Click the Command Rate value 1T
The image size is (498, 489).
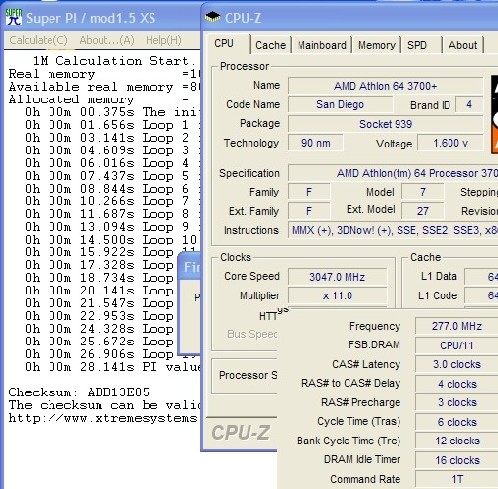click(457, 479)
